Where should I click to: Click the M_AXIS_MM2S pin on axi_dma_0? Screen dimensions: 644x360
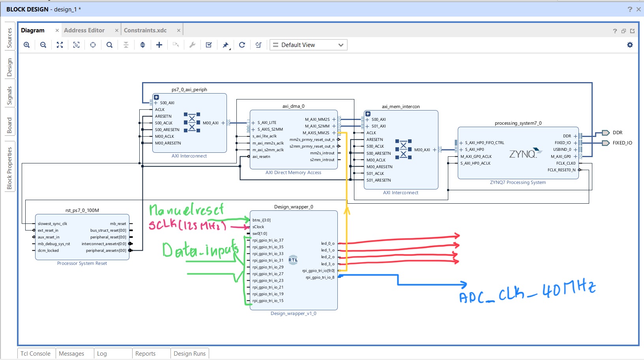(x=316, y=133)
